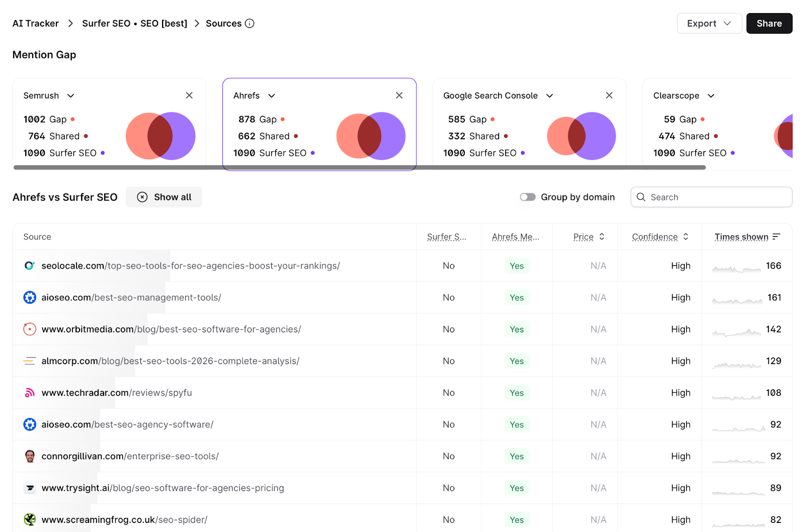Sort by Confidence column arrows
The image size is (805, 532).
(x=686, y=236)
